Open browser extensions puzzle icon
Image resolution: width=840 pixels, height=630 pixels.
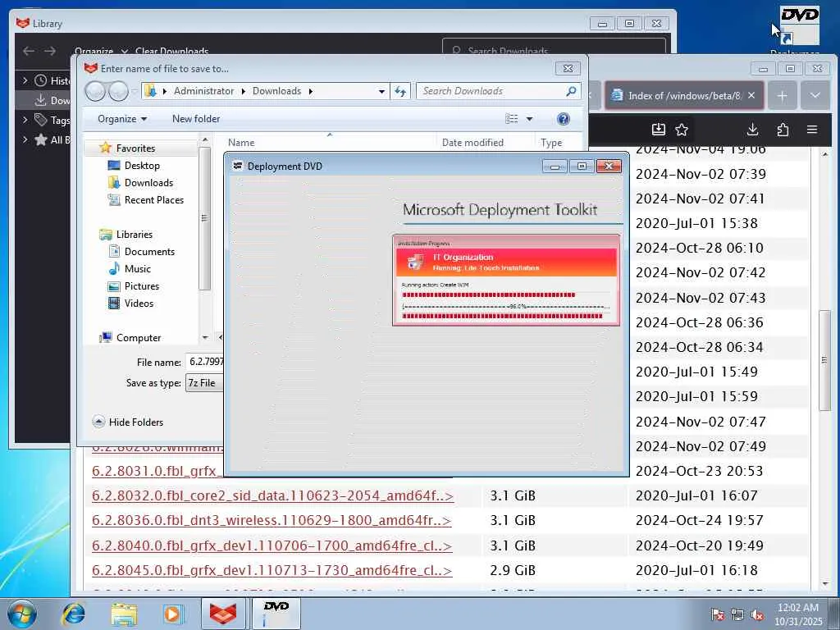pos(783,129)
